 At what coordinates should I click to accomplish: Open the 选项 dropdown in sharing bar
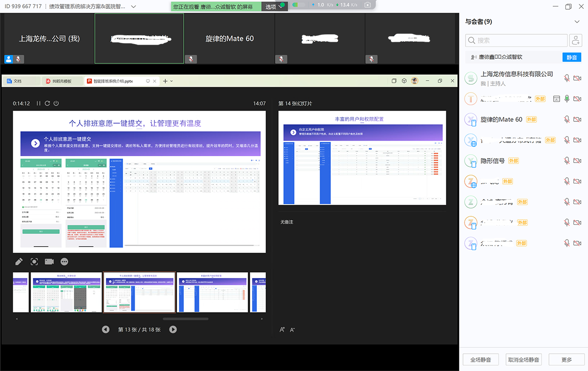coord(274,6)
